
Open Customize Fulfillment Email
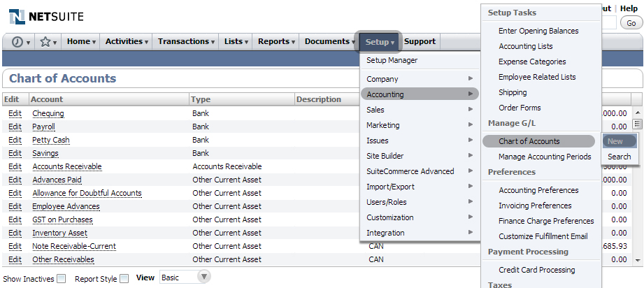(x=543, y=236)
